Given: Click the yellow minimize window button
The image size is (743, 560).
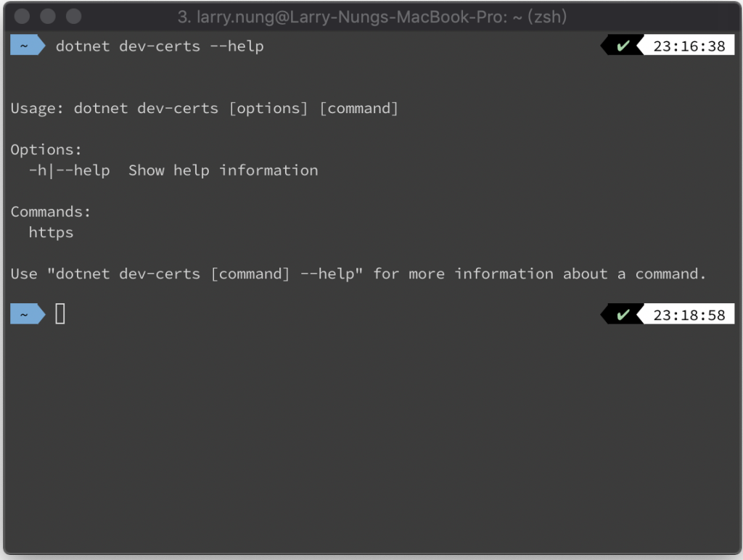Looking at the screenshot, I should click(x=48, y=16).
